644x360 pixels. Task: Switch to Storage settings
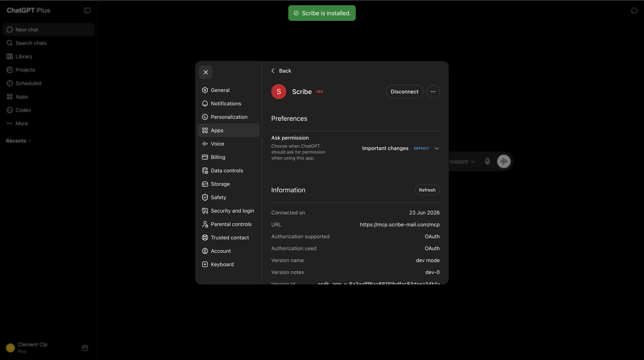(x=228, y=184)
